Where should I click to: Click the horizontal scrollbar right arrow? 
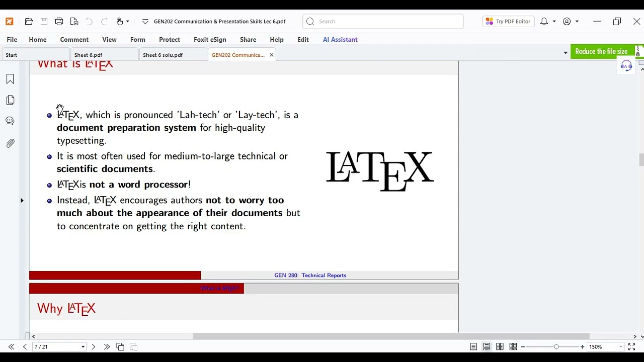(x=634, y=336)
